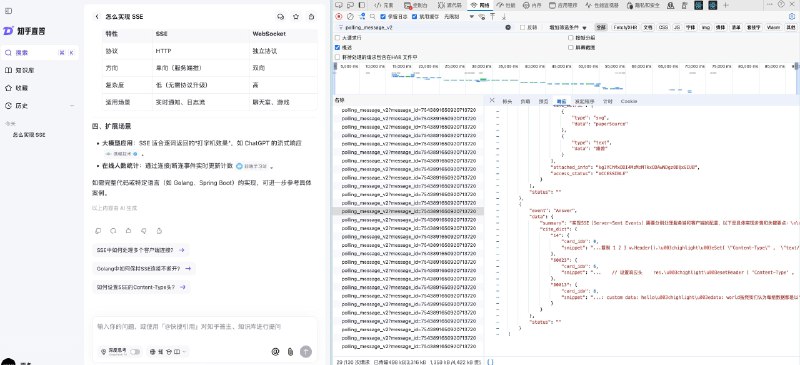Ask suggested question about Golang SSE connection
Viewport: 800px width, 365px height.
pyautogui.click(x=144, y=269)
